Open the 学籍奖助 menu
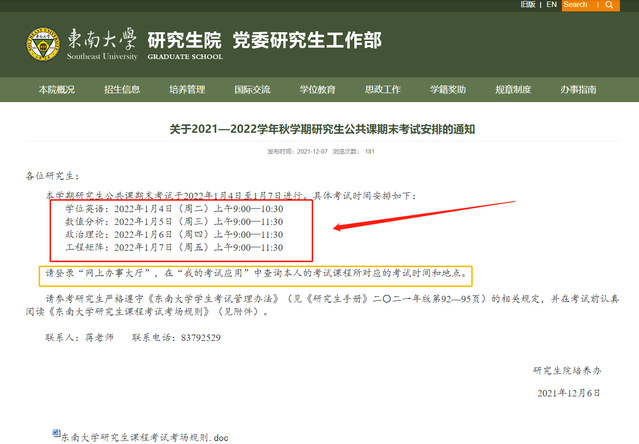The width and height of the screenshot is (639, 444). [x=447, y=90]
